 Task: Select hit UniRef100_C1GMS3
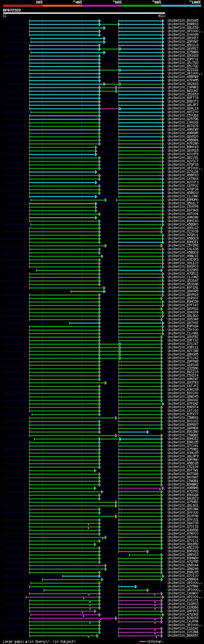[x=183, y=604]
